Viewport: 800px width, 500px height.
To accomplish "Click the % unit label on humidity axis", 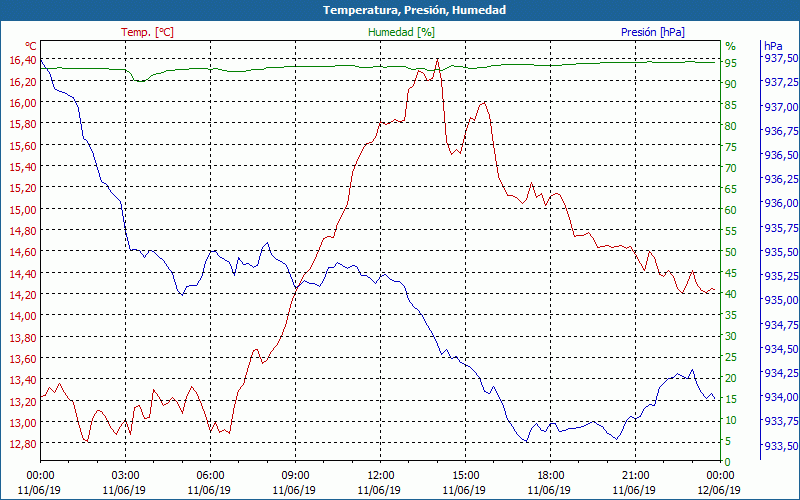I will coord(731,46).
